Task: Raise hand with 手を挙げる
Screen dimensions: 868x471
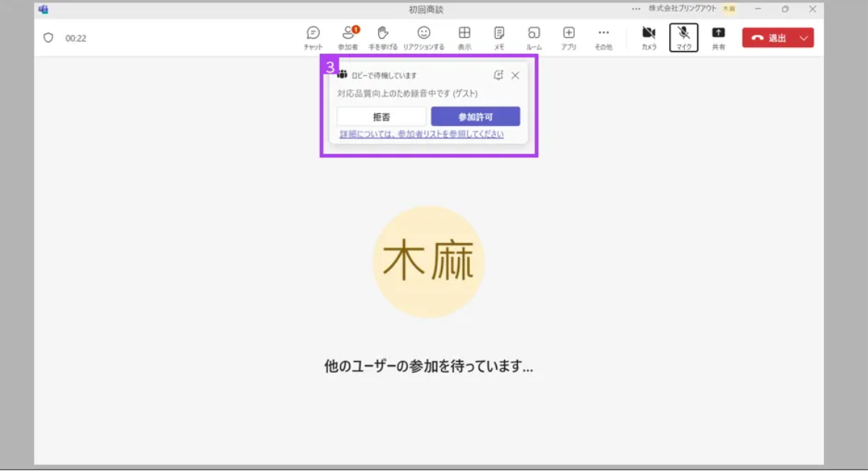Action: 383,38
